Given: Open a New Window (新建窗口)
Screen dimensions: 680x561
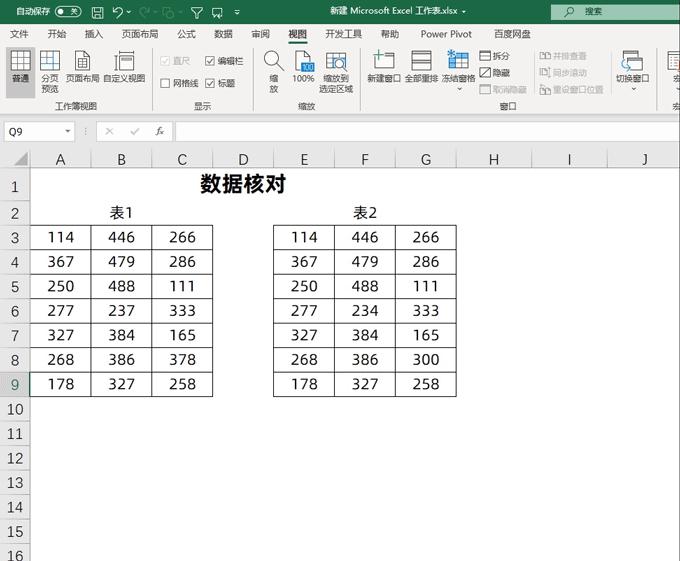Looking at the screenshot, I should click(x=384, y=66).
